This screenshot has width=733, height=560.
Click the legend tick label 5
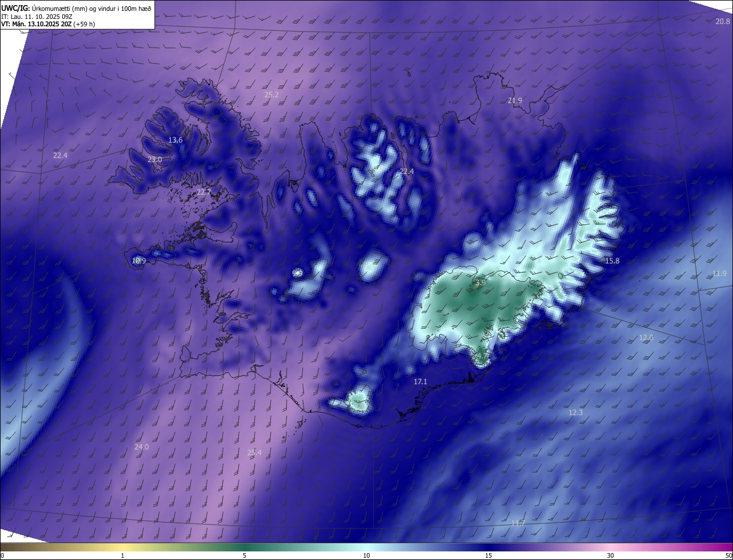[245, 555]
